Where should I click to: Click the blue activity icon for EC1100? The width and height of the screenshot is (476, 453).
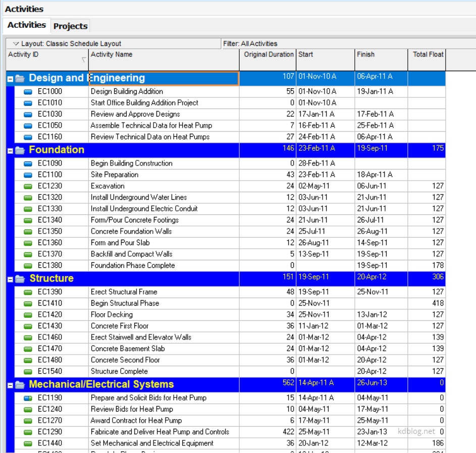[x=28, y=175]
